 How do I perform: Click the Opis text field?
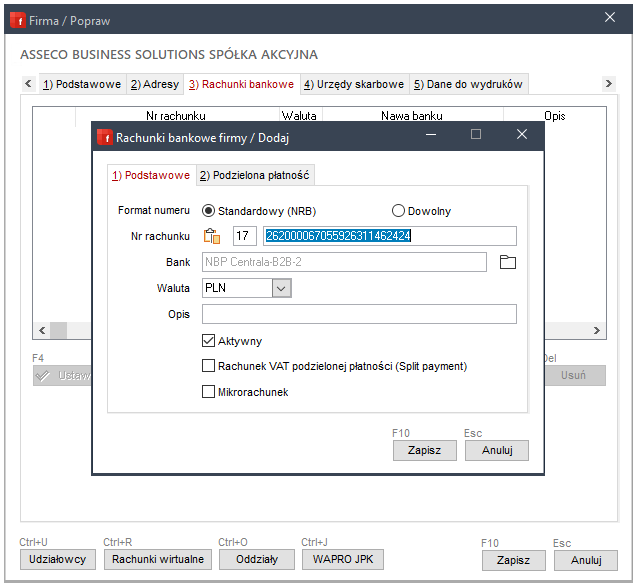click(359, 314)
